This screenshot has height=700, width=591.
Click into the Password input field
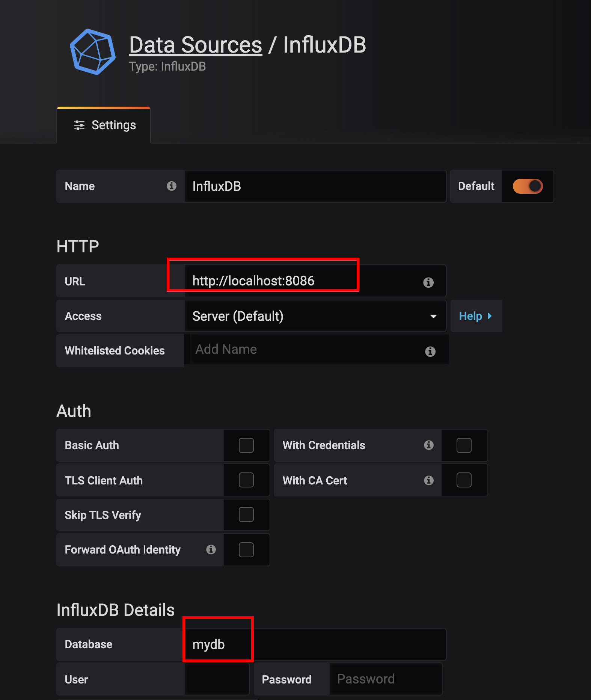(386, 679)
